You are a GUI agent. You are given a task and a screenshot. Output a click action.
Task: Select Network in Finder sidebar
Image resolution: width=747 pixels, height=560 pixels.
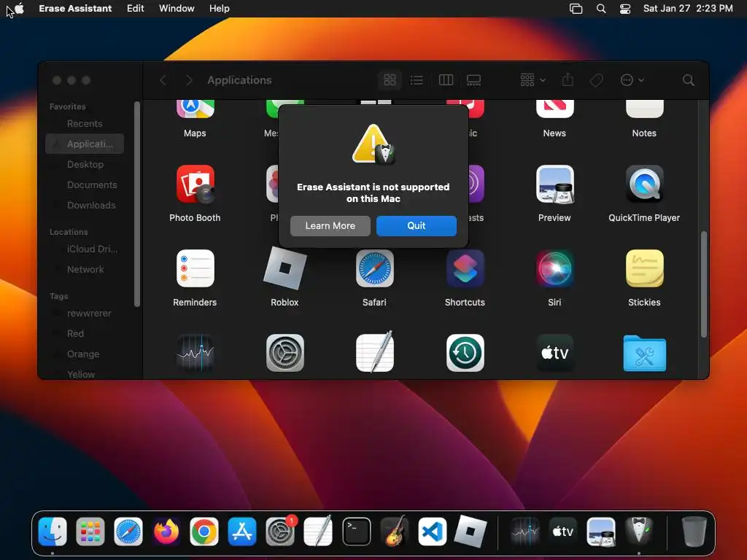[85, 270]
